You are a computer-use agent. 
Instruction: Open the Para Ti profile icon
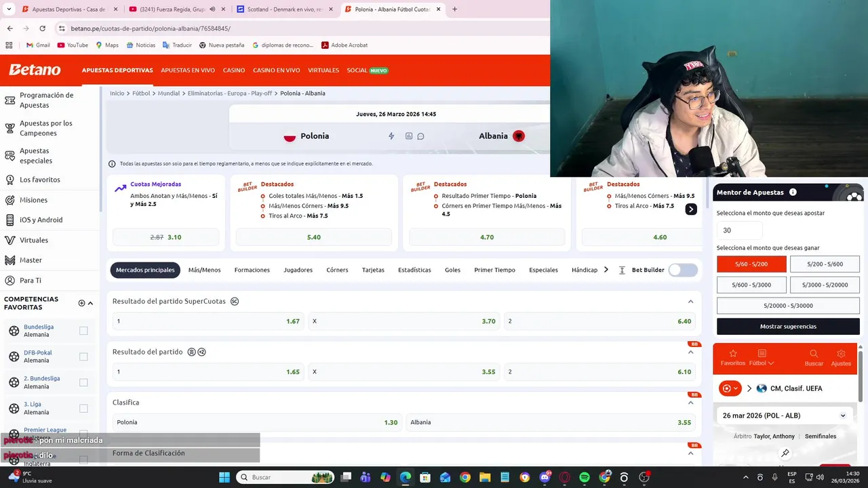coord(9,280)
